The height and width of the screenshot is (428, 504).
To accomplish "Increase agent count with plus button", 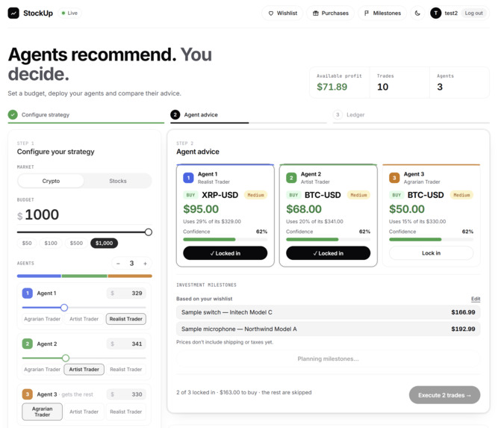I will 146,264.
